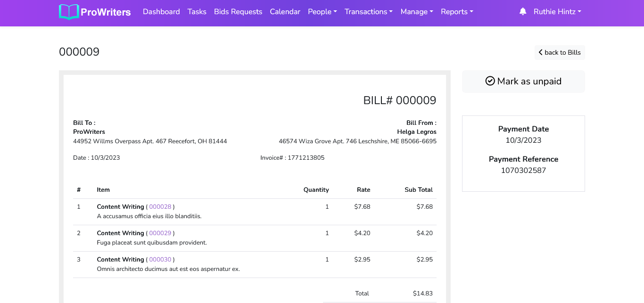Image resolution: width=644 pixels, height=303 pixels.
Task: Open task link 000028
Action: [160, 207]
